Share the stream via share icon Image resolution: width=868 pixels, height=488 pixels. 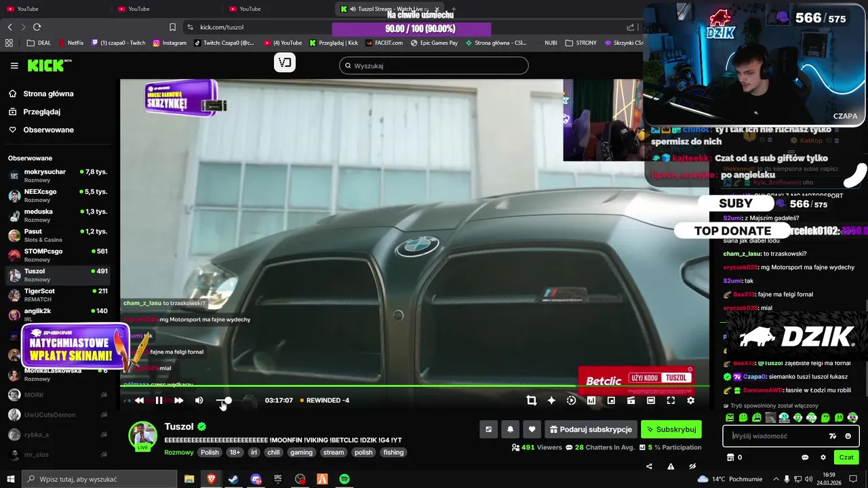(x=649, y=466)
